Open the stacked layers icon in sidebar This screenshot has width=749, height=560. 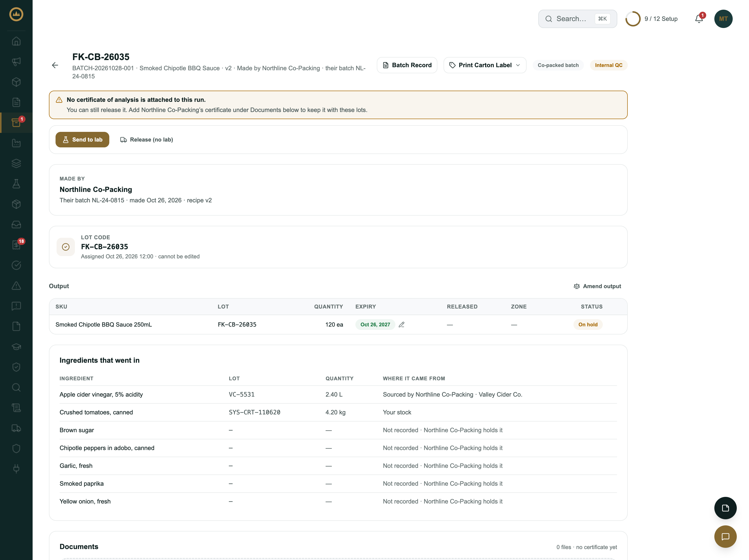coord(16,163)
